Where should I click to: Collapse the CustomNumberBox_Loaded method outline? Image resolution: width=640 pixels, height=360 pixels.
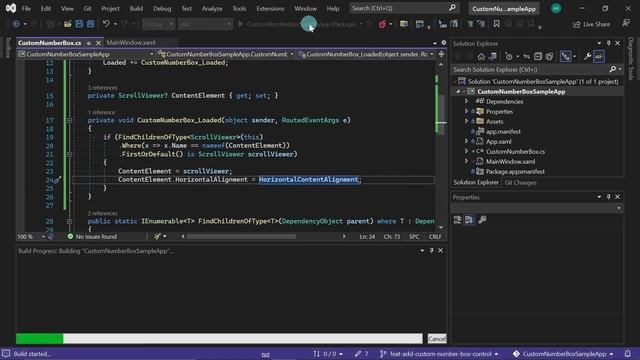tap(69, 120)
